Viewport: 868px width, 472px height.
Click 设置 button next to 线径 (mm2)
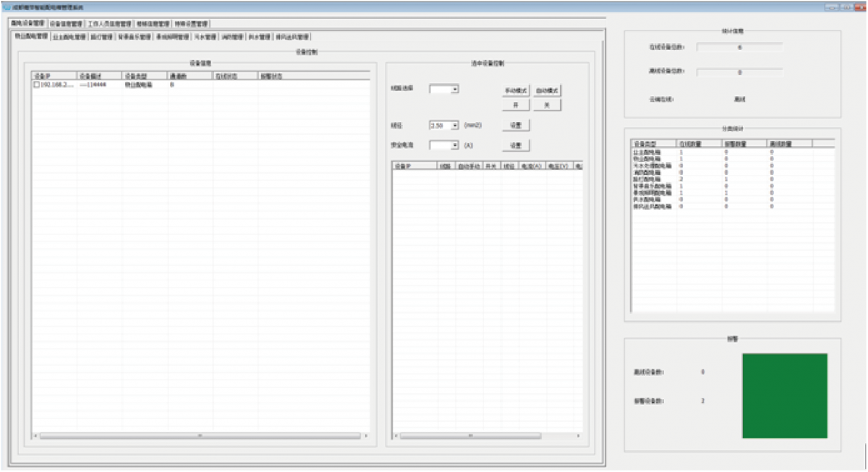pyautogui.click(x=516, y=125)
